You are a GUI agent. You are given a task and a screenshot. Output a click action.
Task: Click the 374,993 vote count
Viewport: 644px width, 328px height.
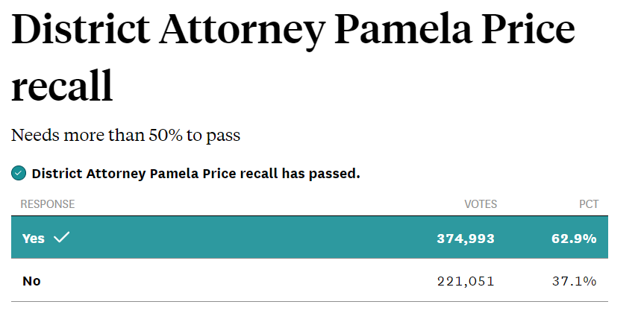[466, 239]
